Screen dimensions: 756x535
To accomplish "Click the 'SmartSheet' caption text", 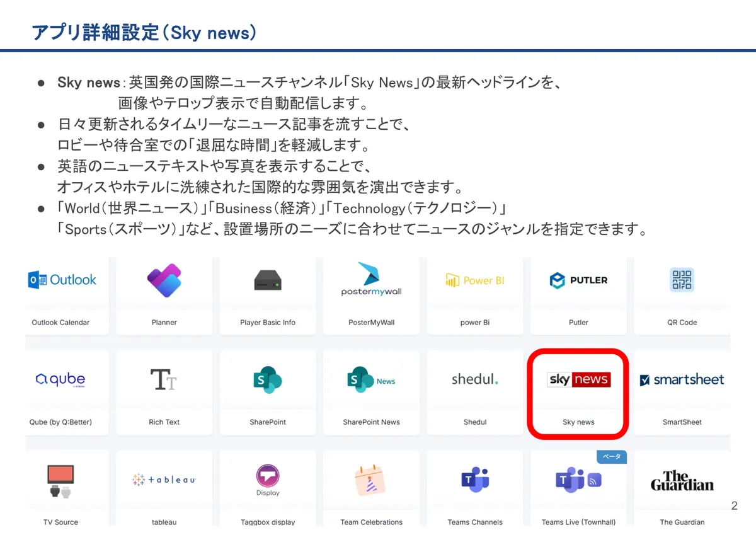I will point(682,422).
